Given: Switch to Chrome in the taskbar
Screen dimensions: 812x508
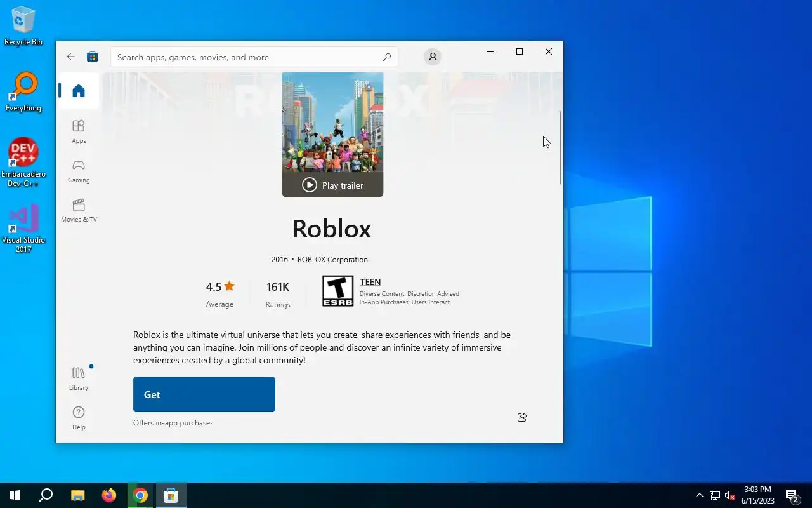Looking at the screenshot, I should coord(140,495).
